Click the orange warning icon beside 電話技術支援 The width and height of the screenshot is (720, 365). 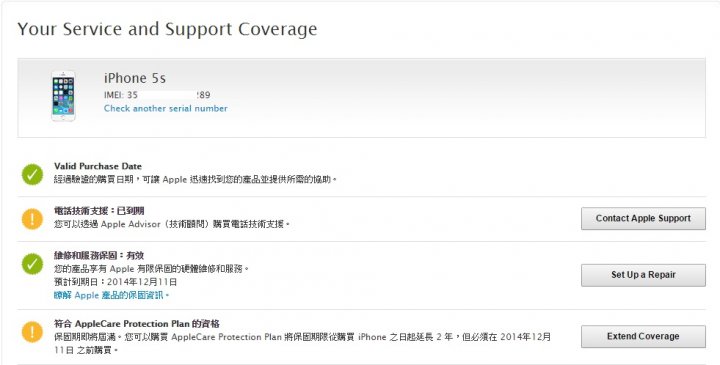(x=32, y=219)
